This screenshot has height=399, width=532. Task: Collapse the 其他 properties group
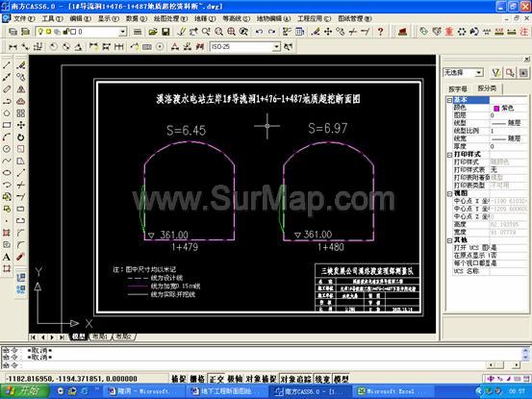click(449, 240)
